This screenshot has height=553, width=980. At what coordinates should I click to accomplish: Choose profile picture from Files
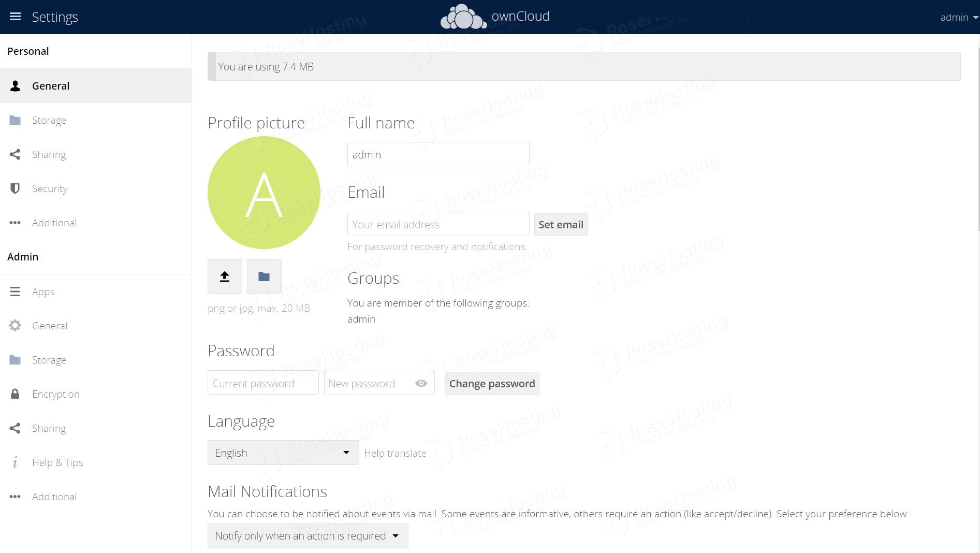tap(264, 276)
